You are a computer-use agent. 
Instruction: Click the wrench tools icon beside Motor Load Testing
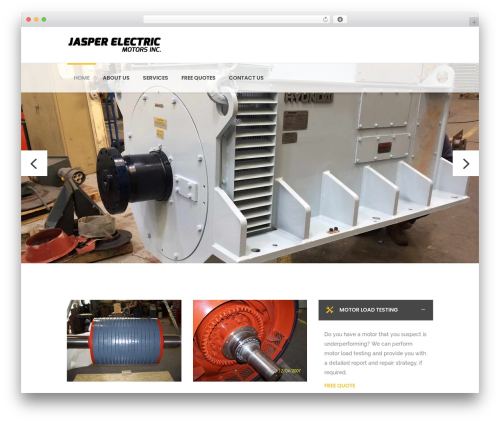pos(329,310)
